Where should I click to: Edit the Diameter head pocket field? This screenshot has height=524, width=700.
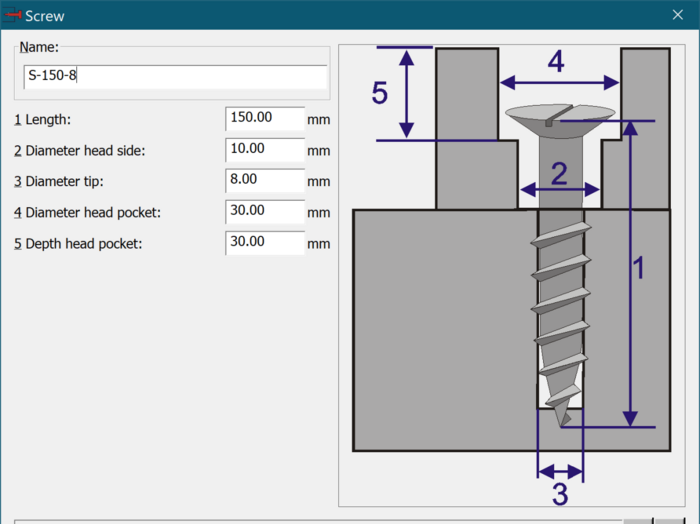[264, 212]
